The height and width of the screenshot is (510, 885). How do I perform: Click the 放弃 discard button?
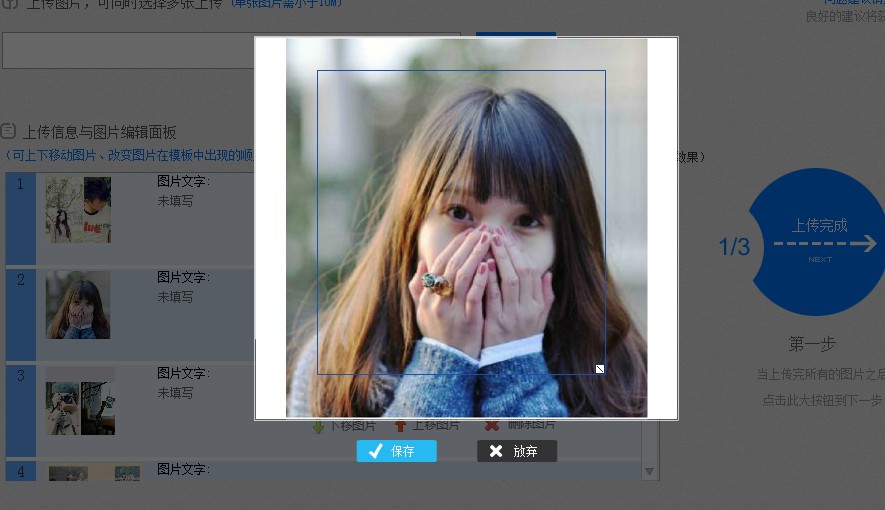tap(516, 451)
